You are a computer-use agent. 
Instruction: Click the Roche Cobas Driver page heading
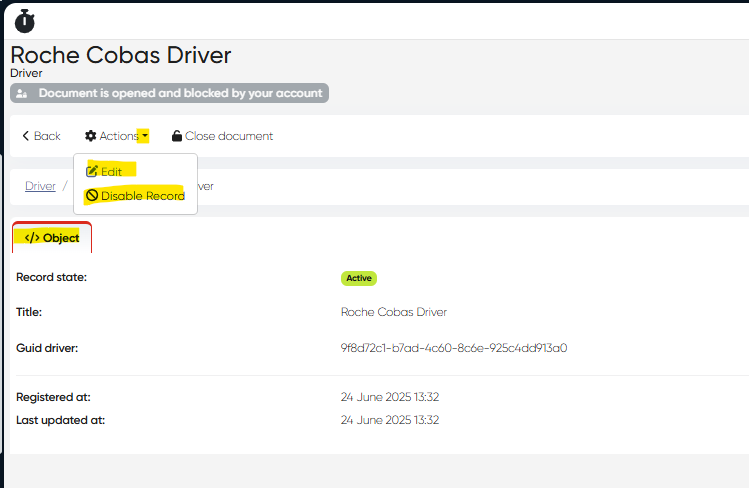click(x=121, y=54)
